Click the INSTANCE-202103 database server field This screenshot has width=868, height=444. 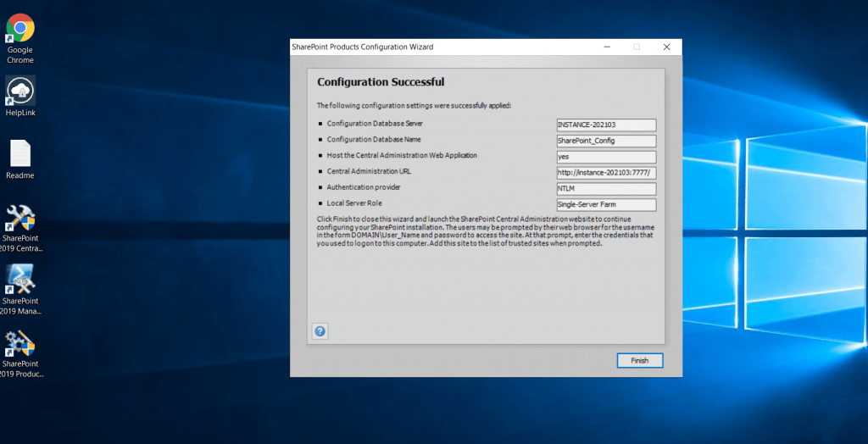tap(606, 125)
